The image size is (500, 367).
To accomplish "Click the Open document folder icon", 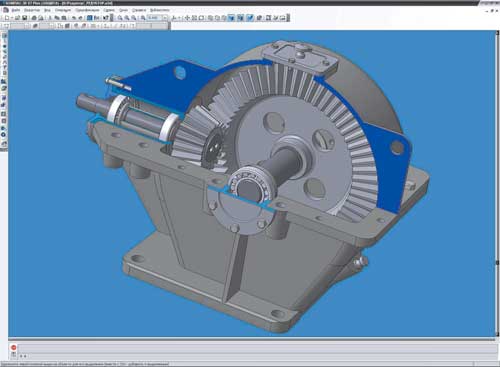I will 17,18.
